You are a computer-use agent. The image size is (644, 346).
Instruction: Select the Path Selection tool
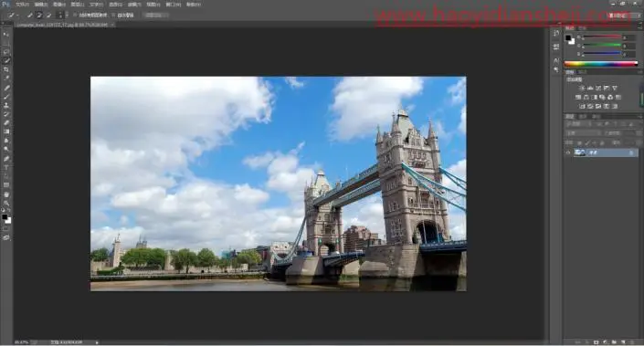[6, 176]
